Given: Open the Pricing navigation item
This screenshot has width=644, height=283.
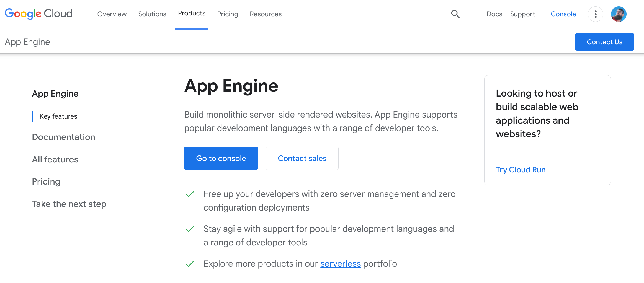Looking at the screenshot, I should pos(228,14).
